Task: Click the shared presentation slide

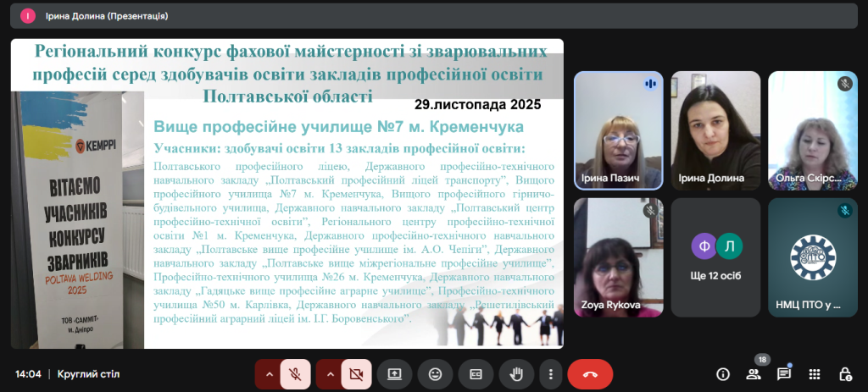Action: [x=287, y=193]
